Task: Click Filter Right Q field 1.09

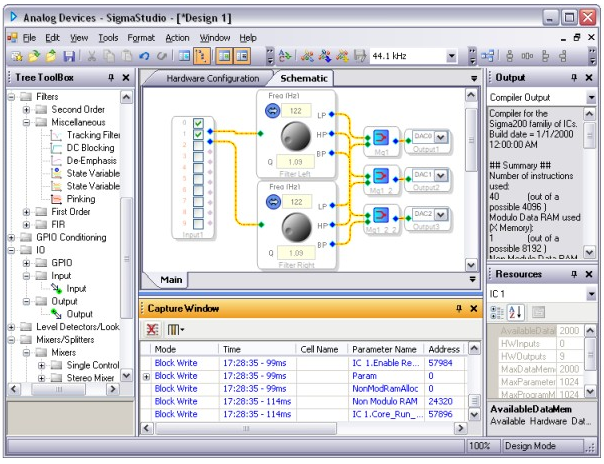Action: pos(296,253)
